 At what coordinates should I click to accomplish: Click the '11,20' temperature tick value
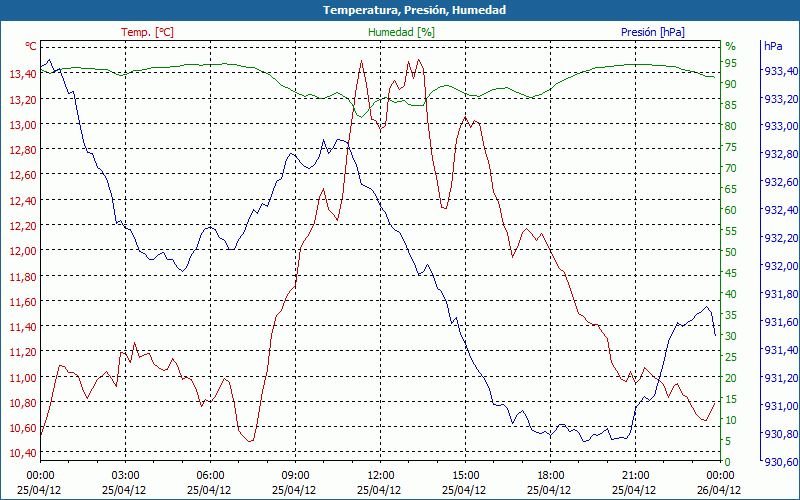pos(22,352)
